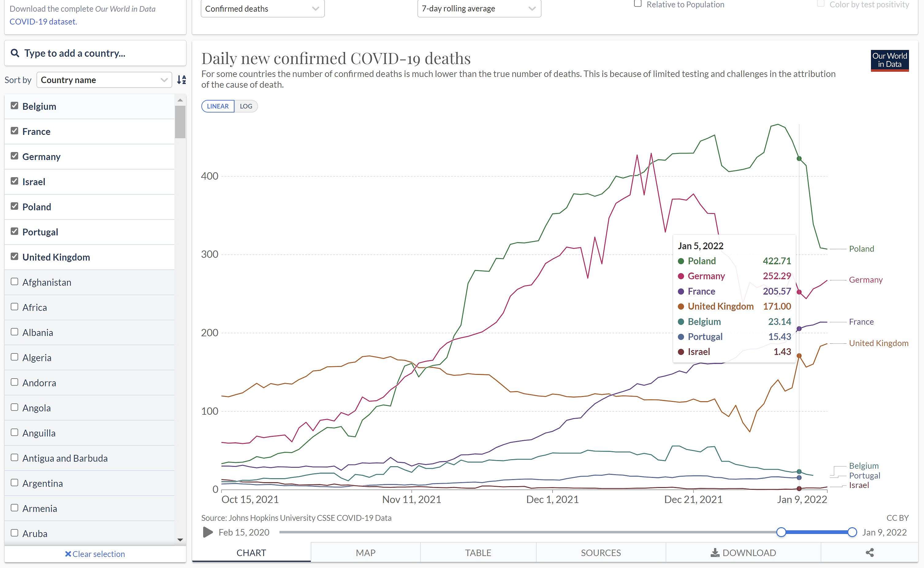
Task: Open the 7-day rolling average dropdown
Action: point(479,8)
